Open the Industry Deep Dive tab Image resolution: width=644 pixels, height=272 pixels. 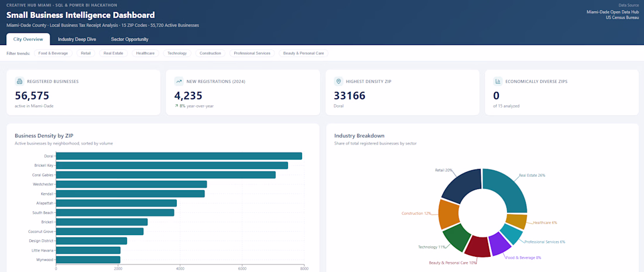pos(77,39)
